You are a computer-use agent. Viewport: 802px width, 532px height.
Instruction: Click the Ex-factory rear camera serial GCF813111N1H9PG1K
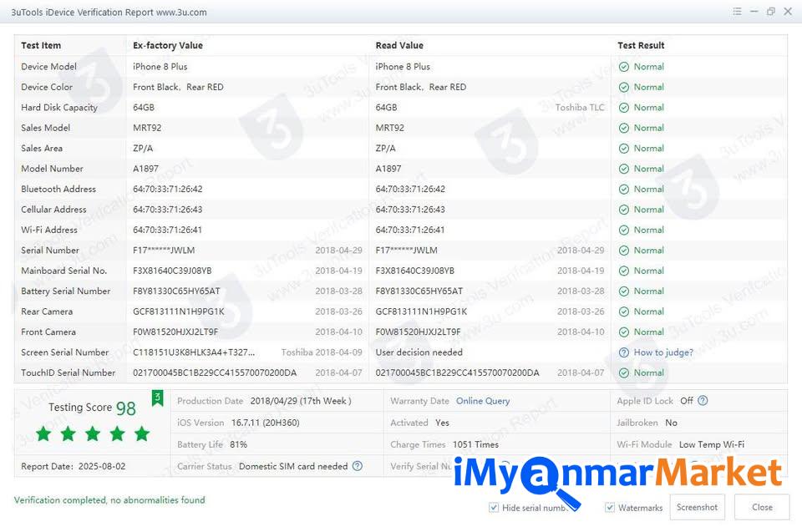[179, 312]
